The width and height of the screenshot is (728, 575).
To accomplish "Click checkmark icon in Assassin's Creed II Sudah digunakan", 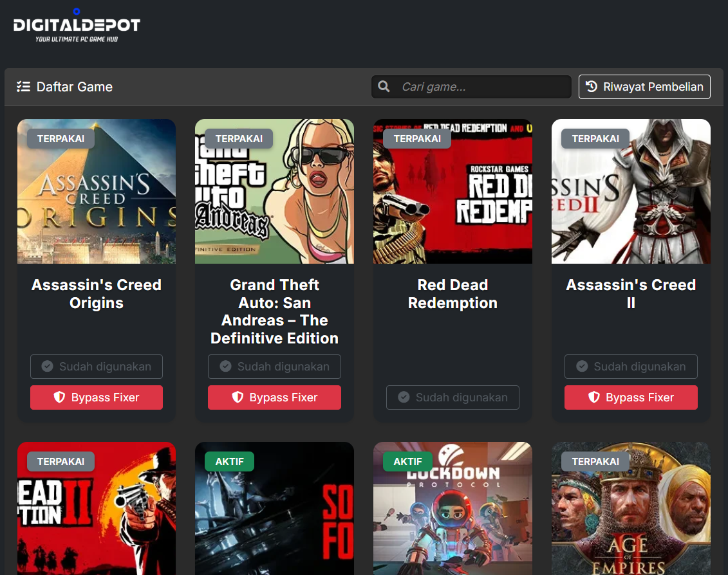I will [582, 366].
